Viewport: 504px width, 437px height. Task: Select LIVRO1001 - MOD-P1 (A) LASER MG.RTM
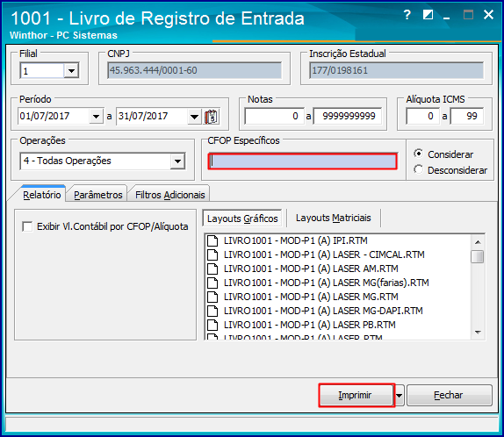pos(311,297)
